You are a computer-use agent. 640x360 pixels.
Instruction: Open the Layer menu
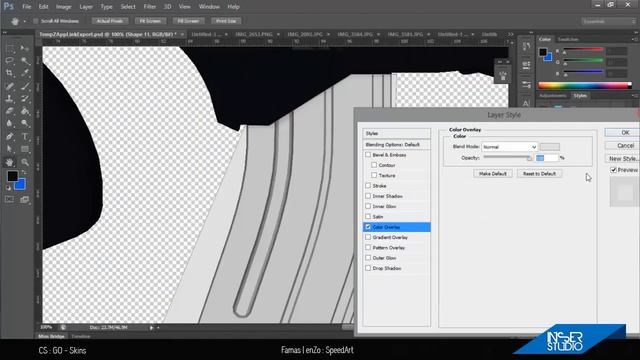[x=86, y=7]
